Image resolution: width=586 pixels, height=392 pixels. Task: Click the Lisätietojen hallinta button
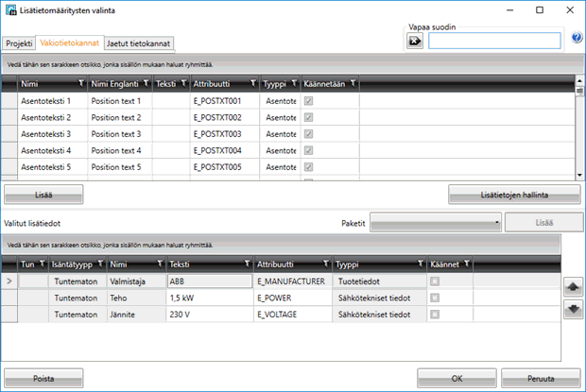(514, 194)
